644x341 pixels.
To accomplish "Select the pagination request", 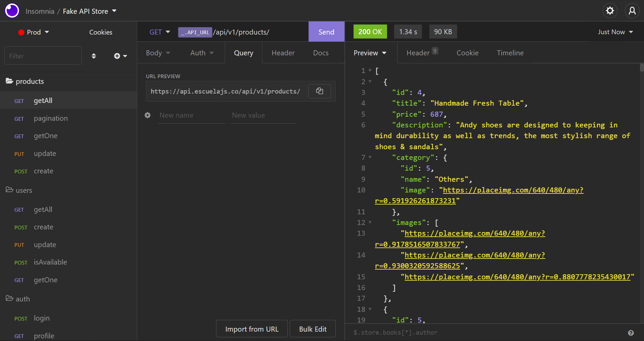I will pos(68,118).
